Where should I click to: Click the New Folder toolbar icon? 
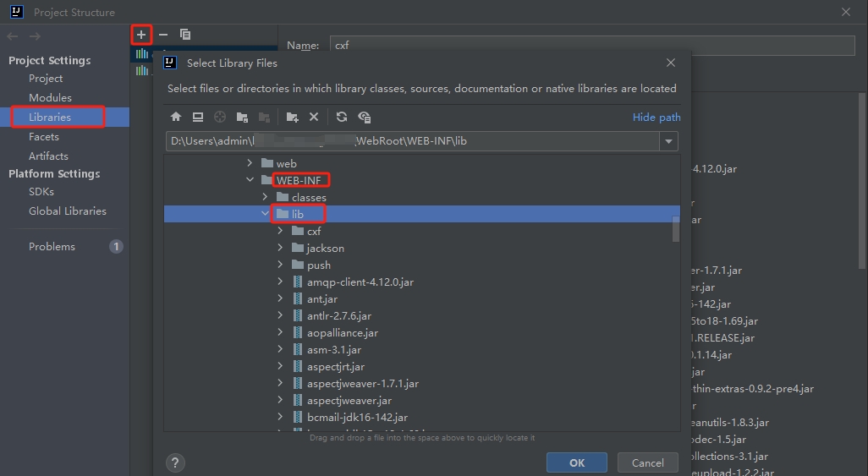coord(292,117)
